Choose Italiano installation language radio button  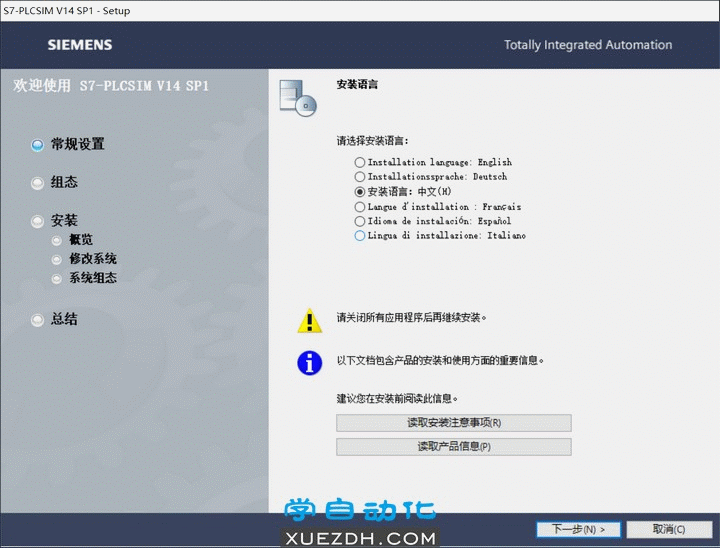point(360,236)
